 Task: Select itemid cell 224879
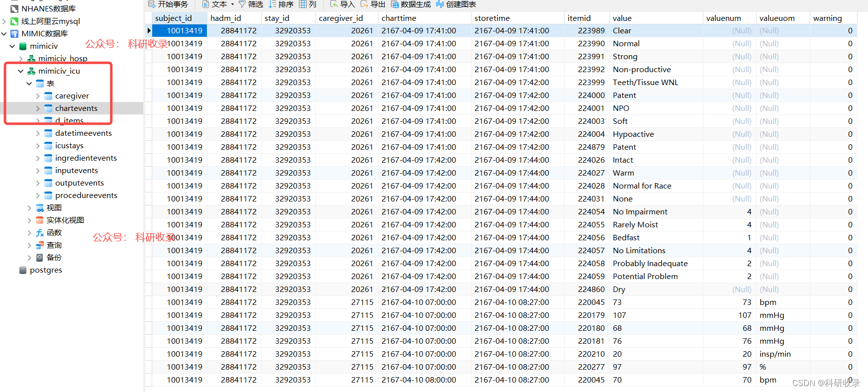coord(587,147)
